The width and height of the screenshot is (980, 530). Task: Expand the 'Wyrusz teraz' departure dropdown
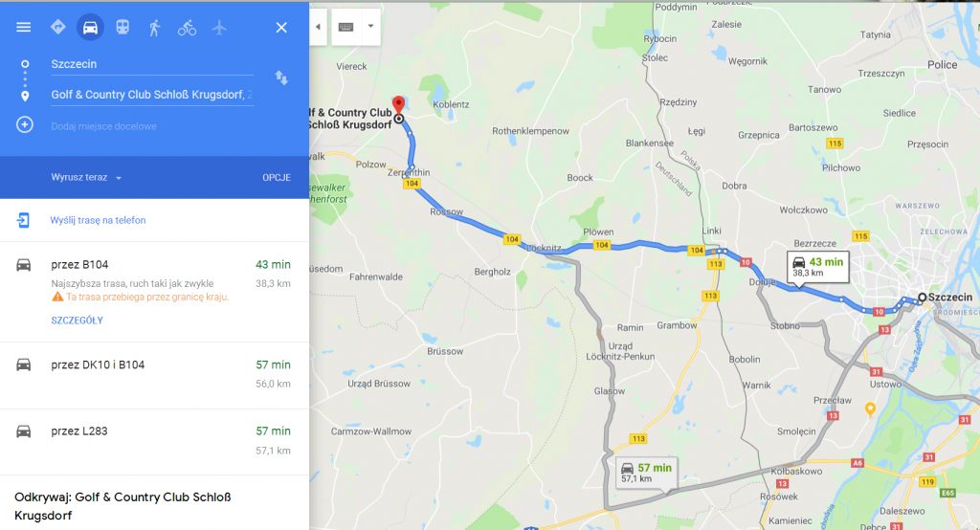(86, 178)
